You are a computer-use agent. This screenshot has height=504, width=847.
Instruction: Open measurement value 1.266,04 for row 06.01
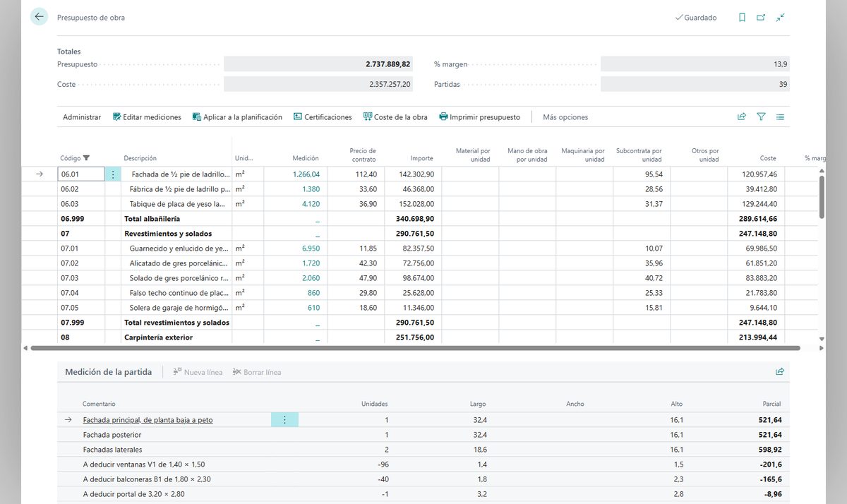click(306, 174)
